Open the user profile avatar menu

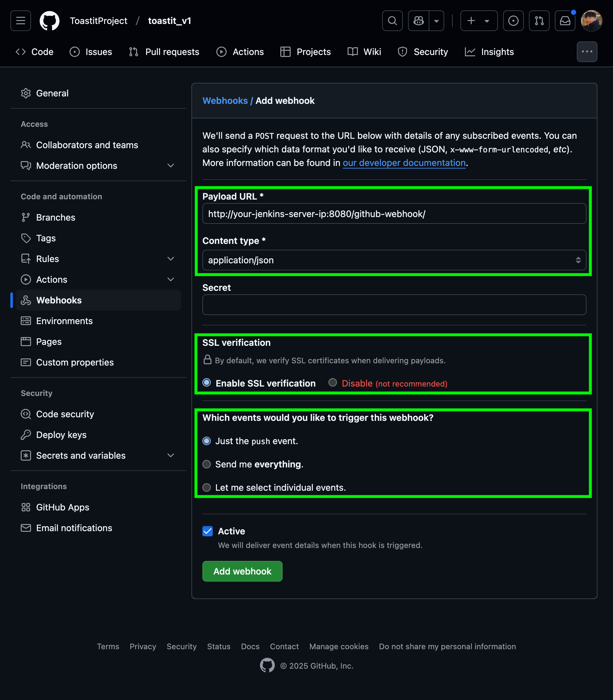592,21
